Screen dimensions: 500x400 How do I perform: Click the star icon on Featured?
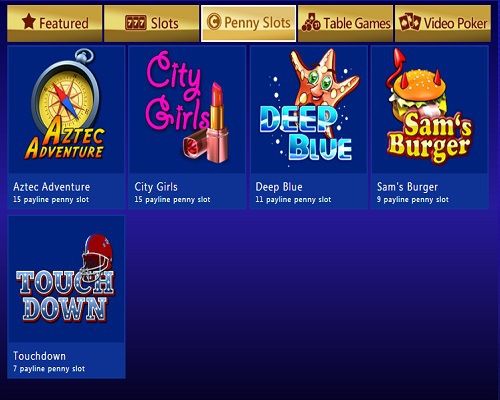(29, 21)
